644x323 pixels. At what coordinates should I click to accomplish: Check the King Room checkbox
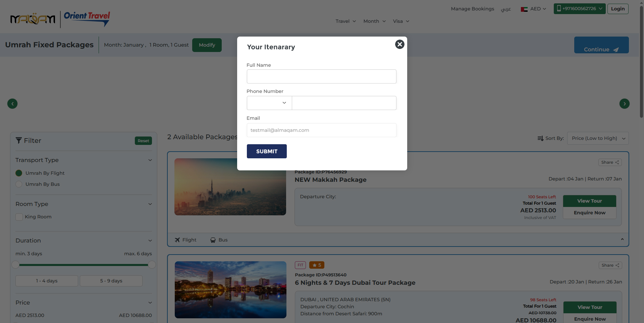coord(19,217)
